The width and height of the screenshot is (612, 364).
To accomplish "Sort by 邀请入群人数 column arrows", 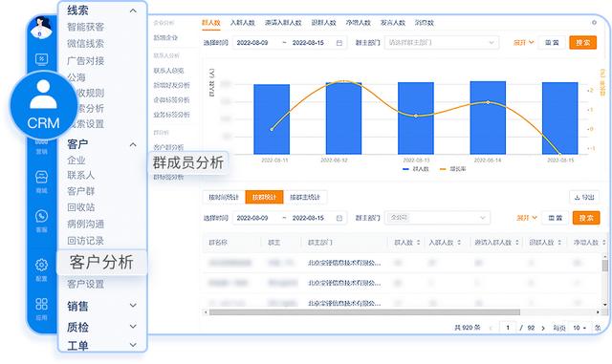I will (517, 243).
